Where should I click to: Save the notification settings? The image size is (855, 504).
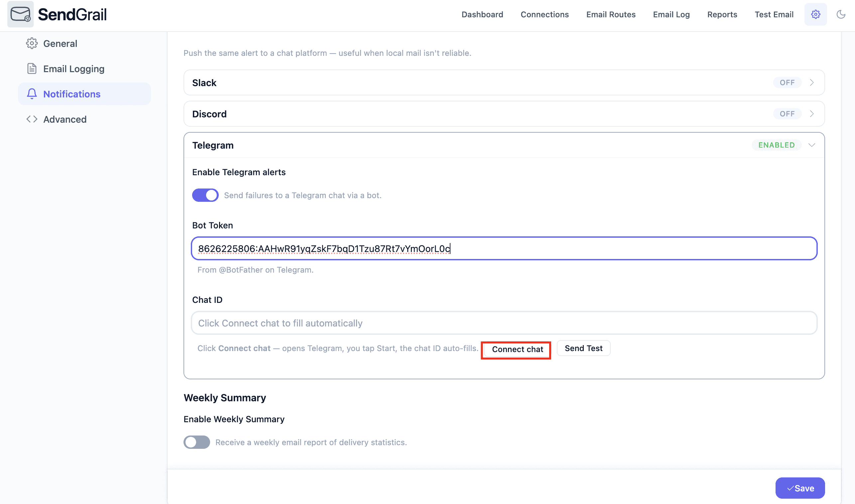[800, 488]
